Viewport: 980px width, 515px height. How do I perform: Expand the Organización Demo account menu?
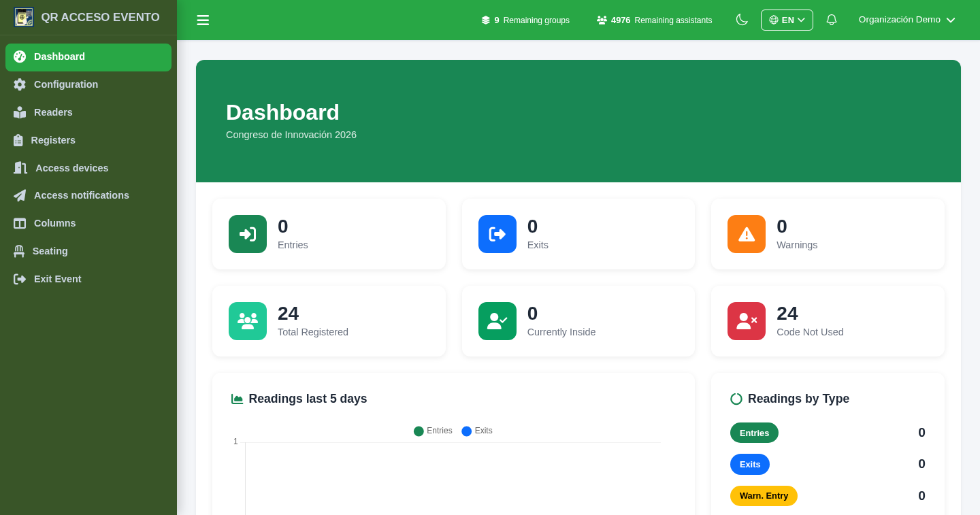point(906,20)
